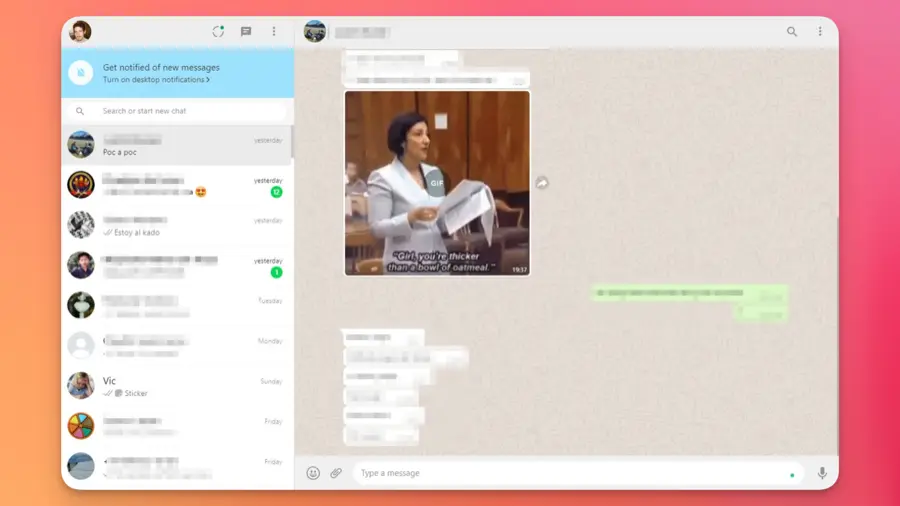Click the notification bell icon in banner
This screenshot has height=506, width=900.
click(81, 73)
